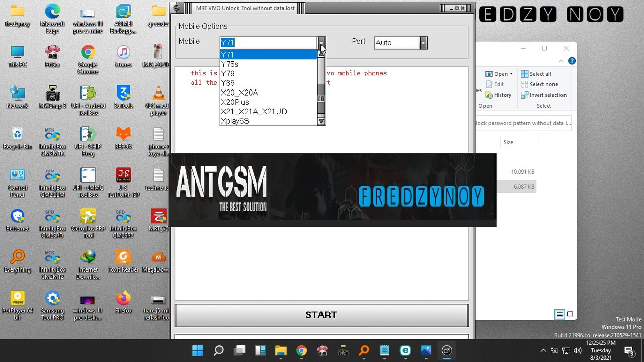
Task: Open MWSnap 3 desktop shortcut
Action: (x=52, y=97)
